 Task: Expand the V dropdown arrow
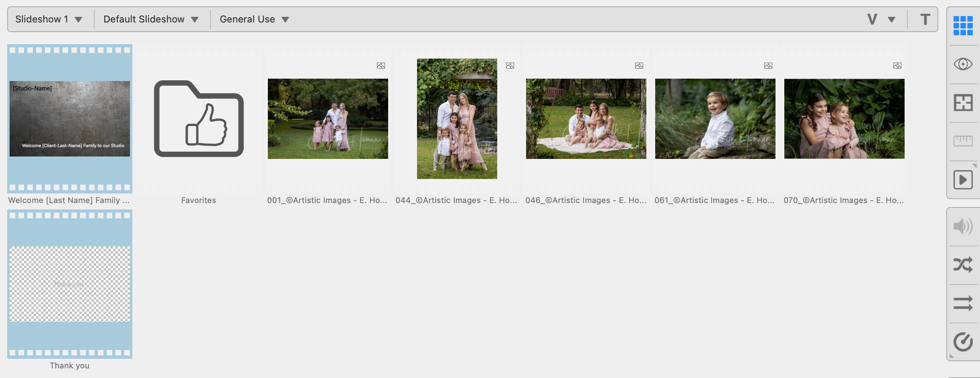[891, 19]
